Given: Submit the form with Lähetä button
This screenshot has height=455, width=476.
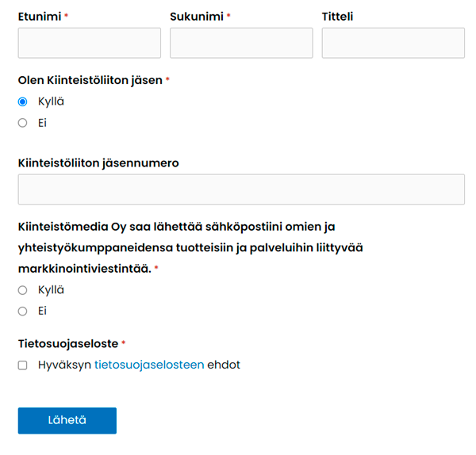Looking at the screenshot, I should [67, 420].
